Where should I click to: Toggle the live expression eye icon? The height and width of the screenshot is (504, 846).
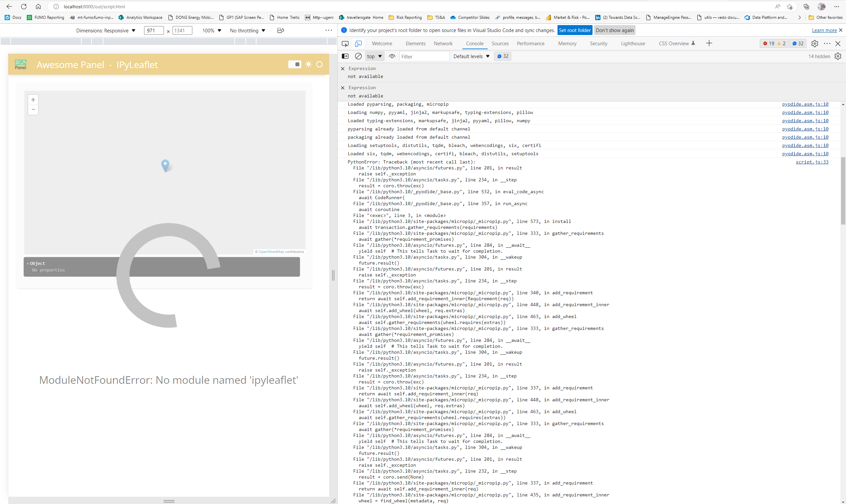click(x=391, y=56)
